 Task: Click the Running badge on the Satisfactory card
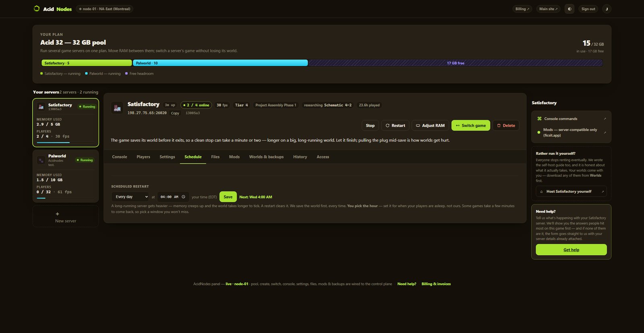click(x=87, y=107)
